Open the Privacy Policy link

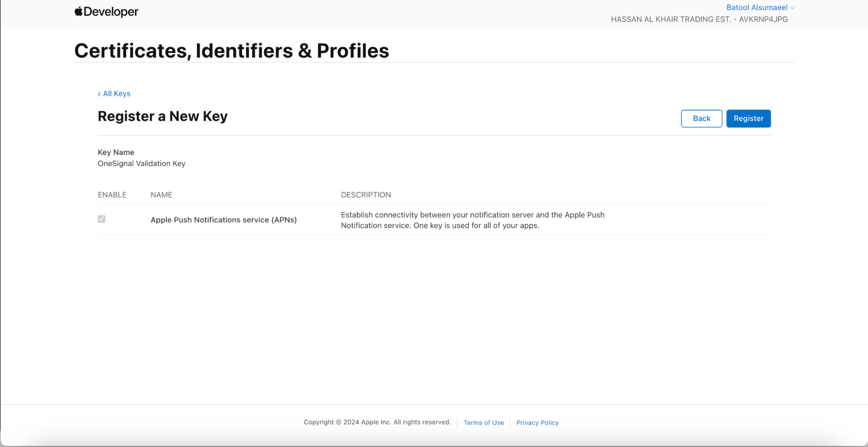click(537, 423)
